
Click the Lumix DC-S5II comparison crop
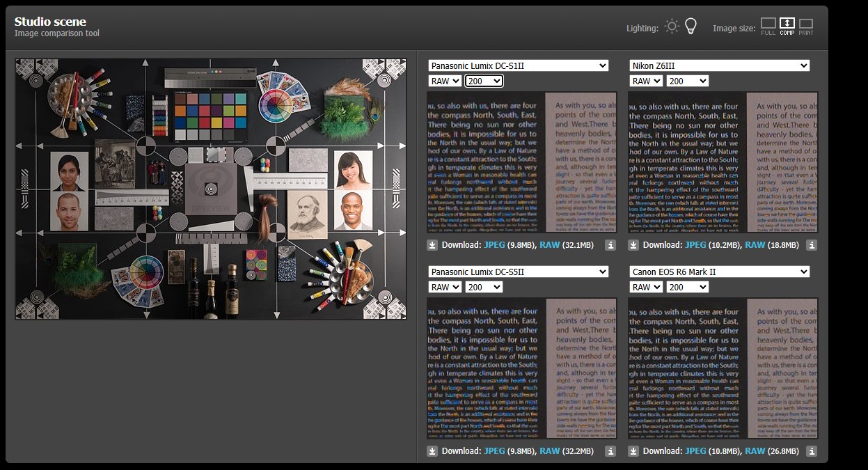(522, 368)
